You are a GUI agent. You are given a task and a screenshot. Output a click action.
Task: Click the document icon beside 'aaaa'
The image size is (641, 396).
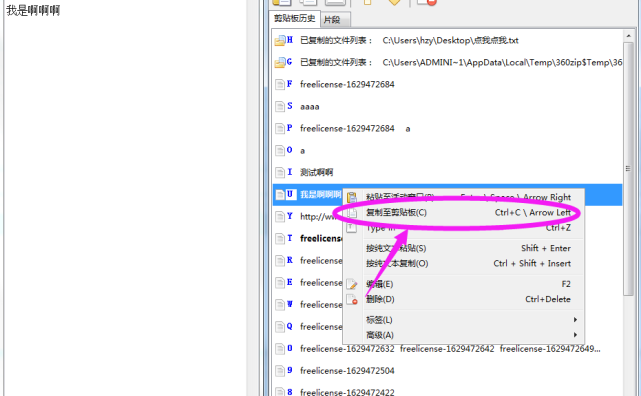tap(280, 107)
